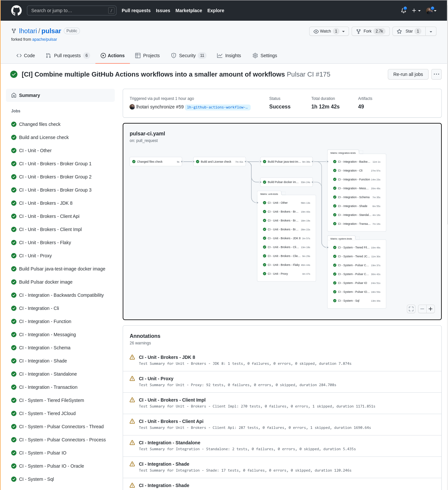Screen dimensions: 448x490
Task: Click the Artifacts count 49
Action: (x=361, y=107)
